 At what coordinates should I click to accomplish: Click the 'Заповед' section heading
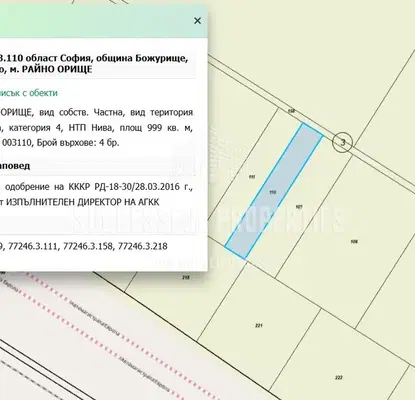(x=15, y=166)
